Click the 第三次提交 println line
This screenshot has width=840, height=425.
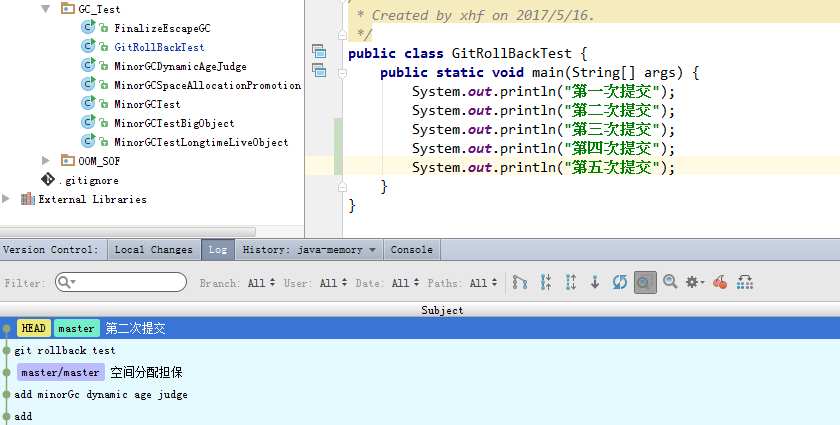[x=543, y=129]
